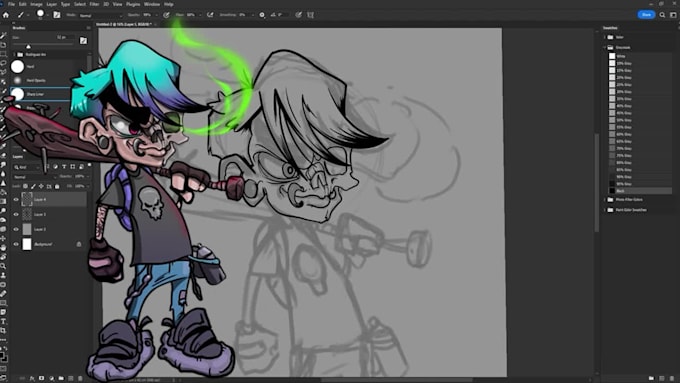Viewport: 680px width, 383px height.
Task: Create new group folder icon in Layers
Action: pyautogui.click(x=61, y=378)
